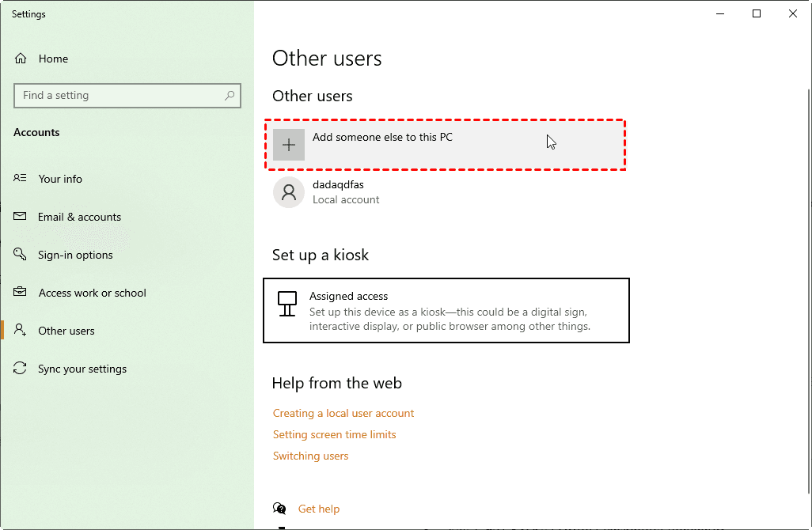
Task: Click the Assigned access kiosk icon
Action: pos(287,304)
